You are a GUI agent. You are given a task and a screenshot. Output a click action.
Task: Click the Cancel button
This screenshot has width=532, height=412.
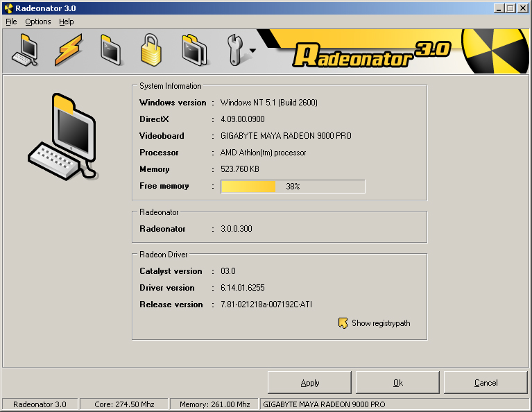pyautogui.click(x=486, y=382)
